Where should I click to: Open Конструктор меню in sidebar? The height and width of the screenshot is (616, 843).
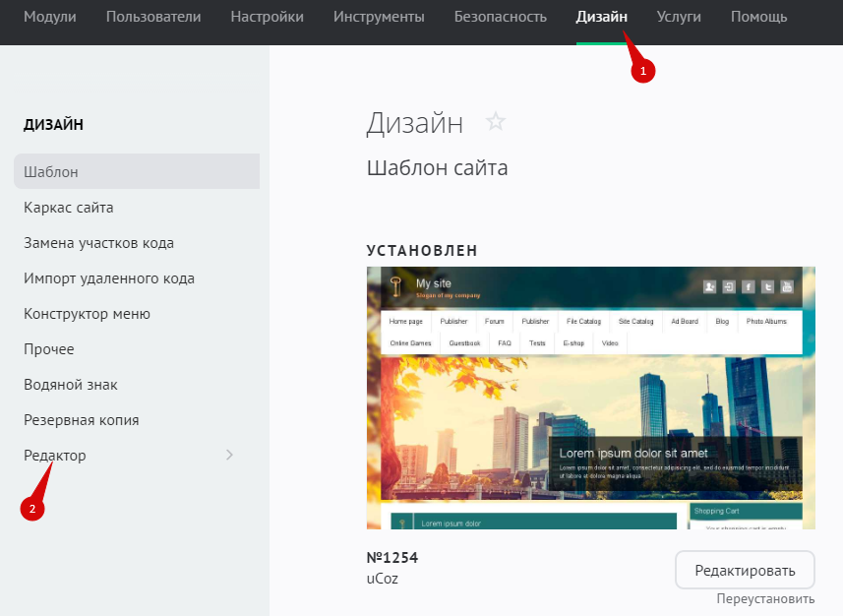tap(87, 314)
